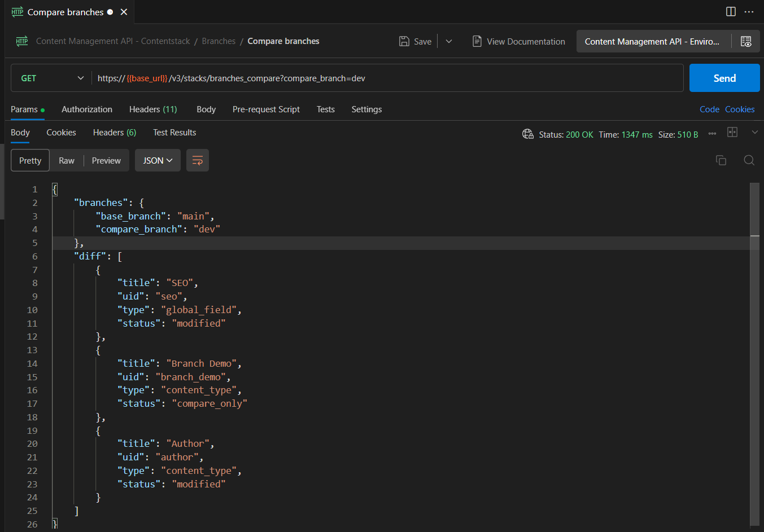Click the "compare_only" status value
The height and width of the screenshot is (532, 764).
[209, 403]
